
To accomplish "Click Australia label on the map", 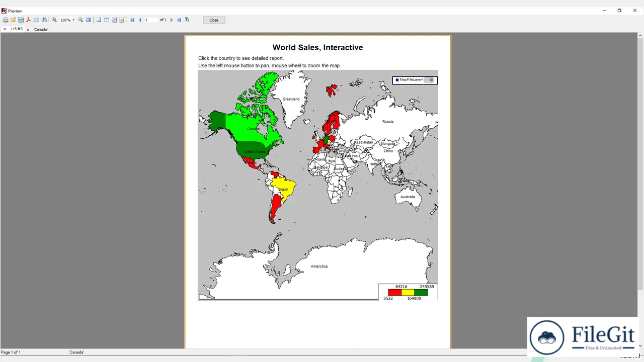I will pos(408,197).
